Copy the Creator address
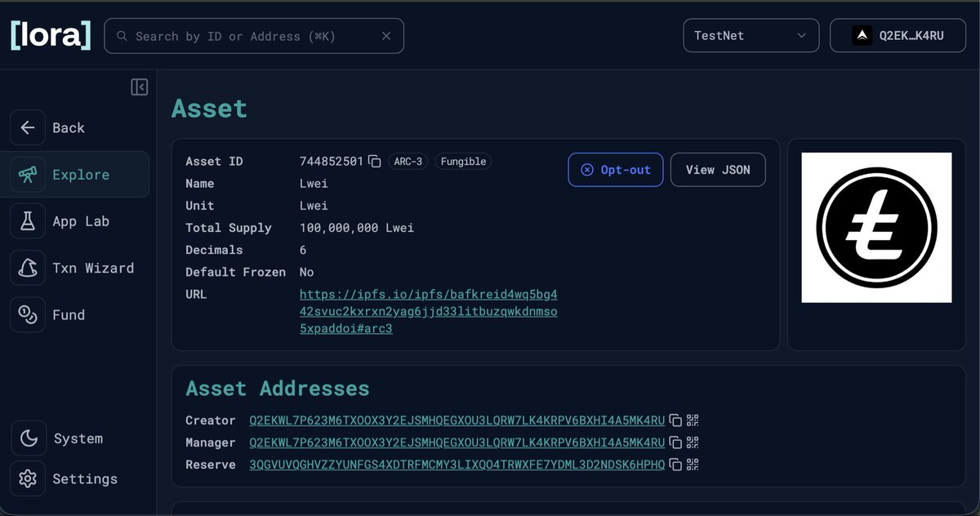Viewport: 980px width, 516px height. click(675, 420)
